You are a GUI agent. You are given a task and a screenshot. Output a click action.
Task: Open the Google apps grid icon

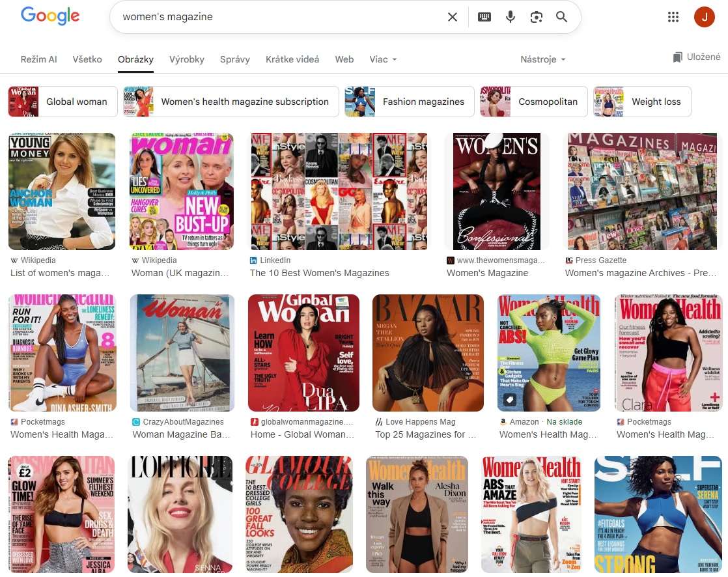673,17
